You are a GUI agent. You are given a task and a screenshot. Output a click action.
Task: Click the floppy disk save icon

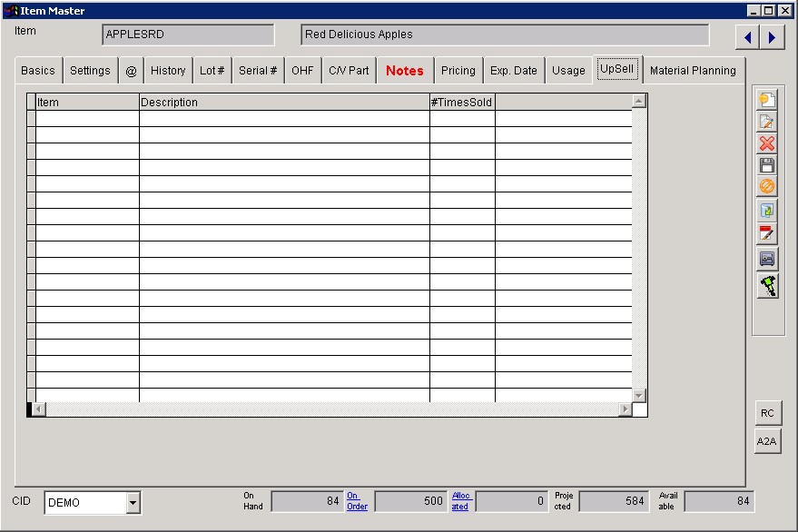click(767, 165)
